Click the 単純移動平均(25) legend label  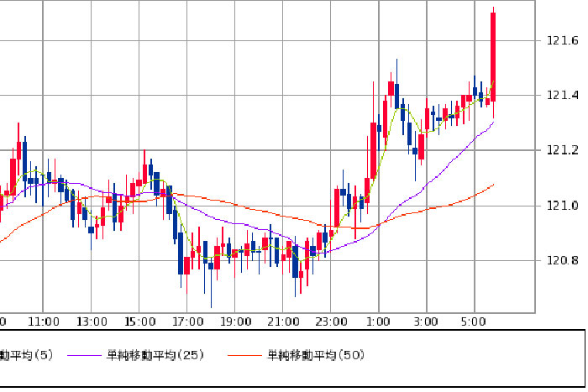157,355
